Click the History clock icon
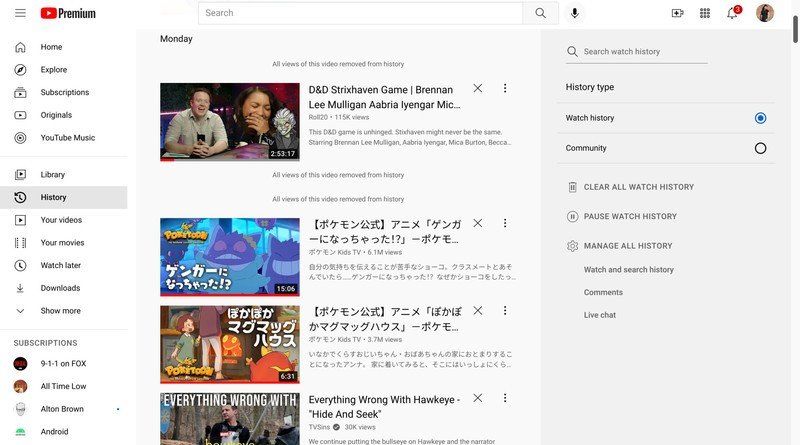 20,197
